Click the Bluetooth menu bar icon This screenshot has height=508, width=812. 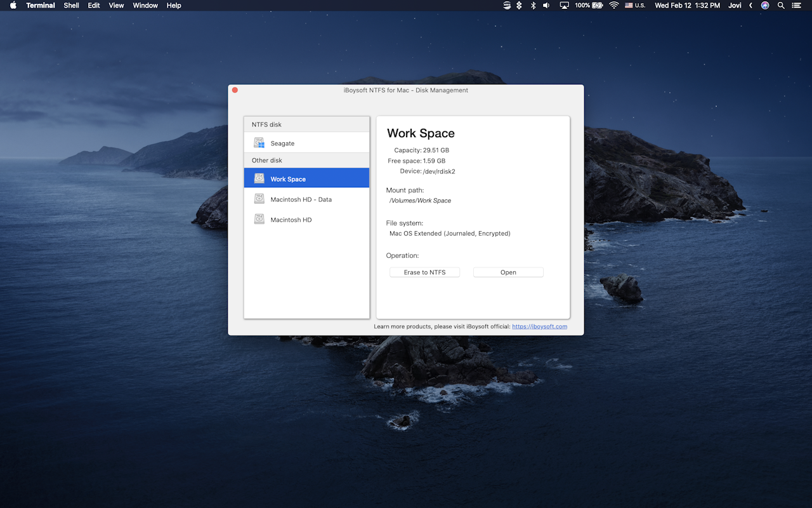point(533,5)
